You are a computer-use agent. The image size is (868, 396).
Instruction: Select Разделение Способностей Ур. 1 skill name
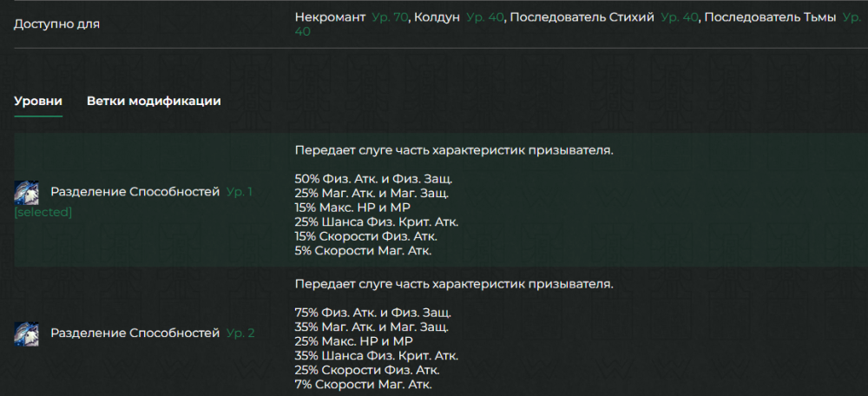(135, 192)
